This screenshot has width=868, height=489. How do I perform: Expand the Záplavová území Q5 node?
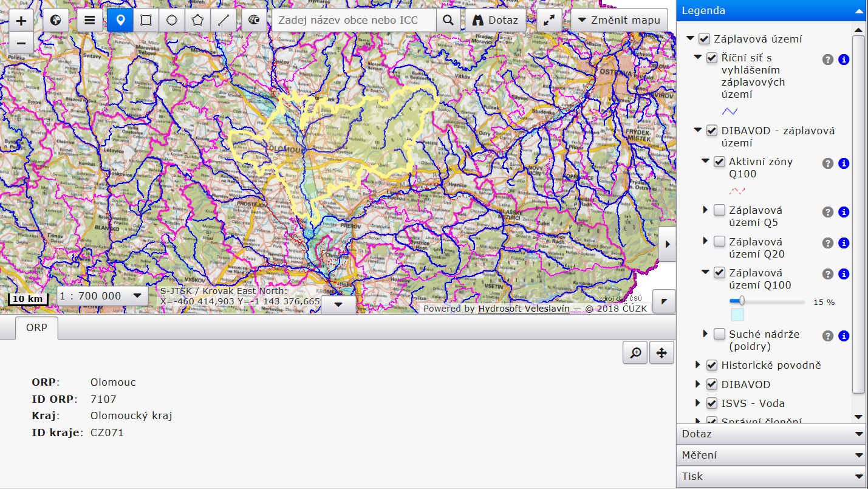pyautogui.click(x=705, y=210)
